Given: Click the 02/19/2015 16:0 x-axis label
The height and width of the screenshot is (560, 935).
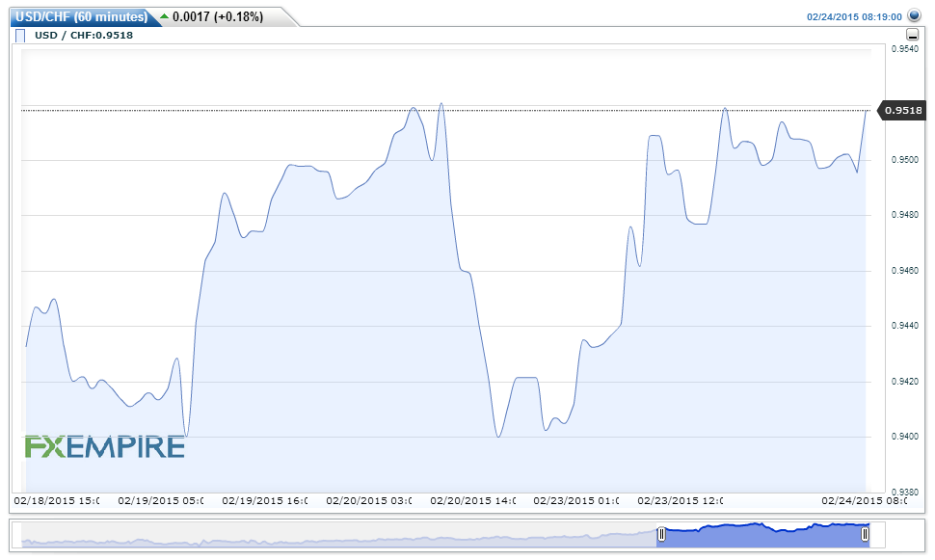Looking at the screenshot, I should point(265,501).
